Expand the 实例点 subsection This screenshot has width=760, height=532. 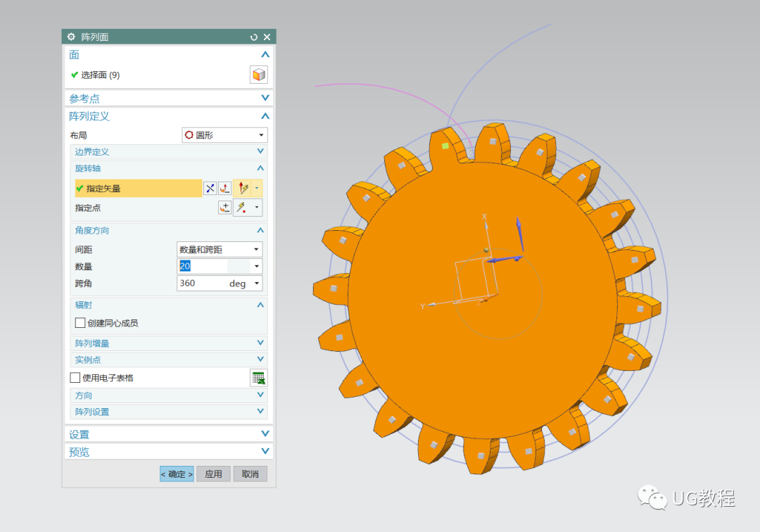pos(260,359)
